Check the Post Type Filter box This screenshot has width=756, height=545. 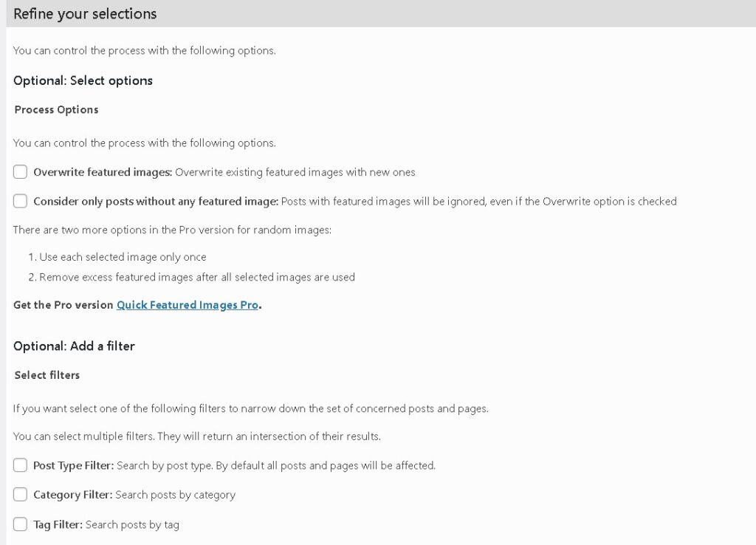(21, 465)
